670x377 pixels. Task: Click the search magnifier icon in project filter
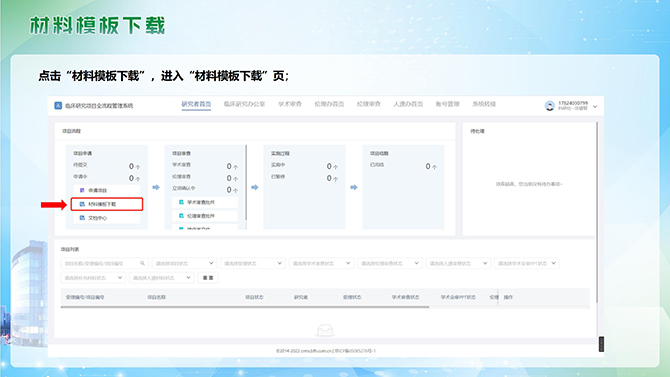tap(142, 263)
